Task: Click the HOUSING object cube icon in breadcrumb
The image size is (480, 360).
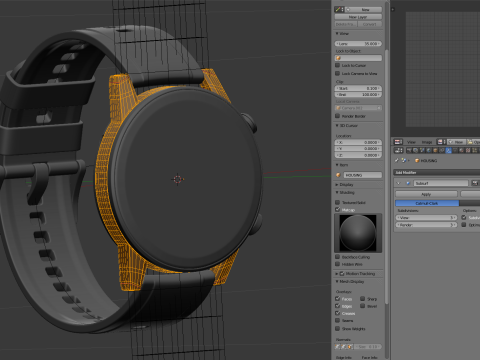Action: coord(417,161)
